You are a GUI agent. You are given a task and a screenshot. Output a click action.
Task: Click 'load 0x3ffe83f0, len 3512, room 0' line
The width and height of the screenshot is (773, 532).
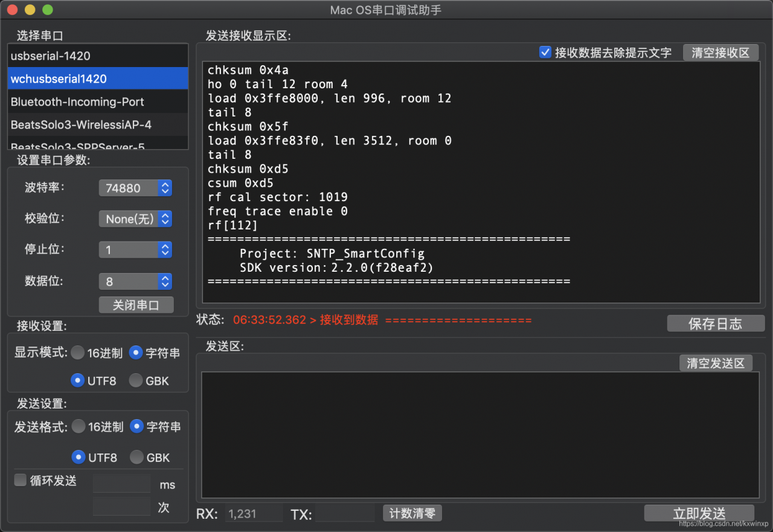click(330, 141)
